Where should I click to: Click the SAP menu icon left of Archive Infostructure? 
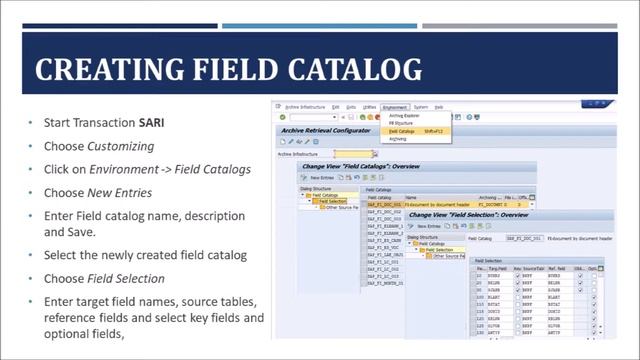pos(278,107)
